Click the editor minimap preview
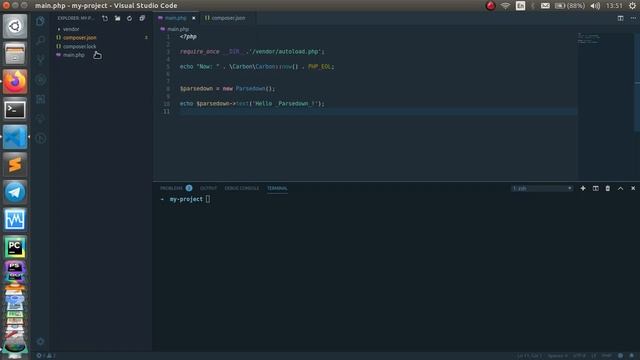 [588, 38]
